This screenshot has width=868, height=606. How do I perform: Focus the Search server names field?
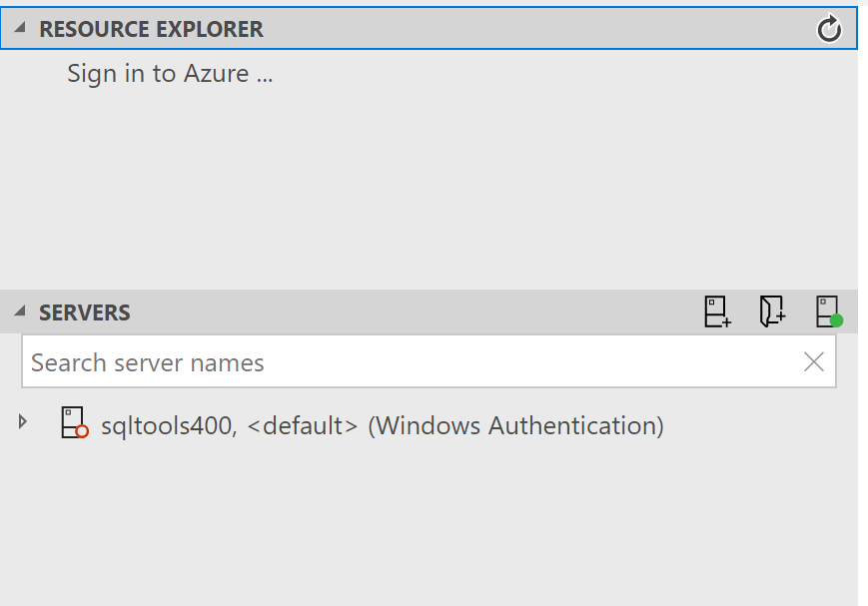(x=429, y=361)
